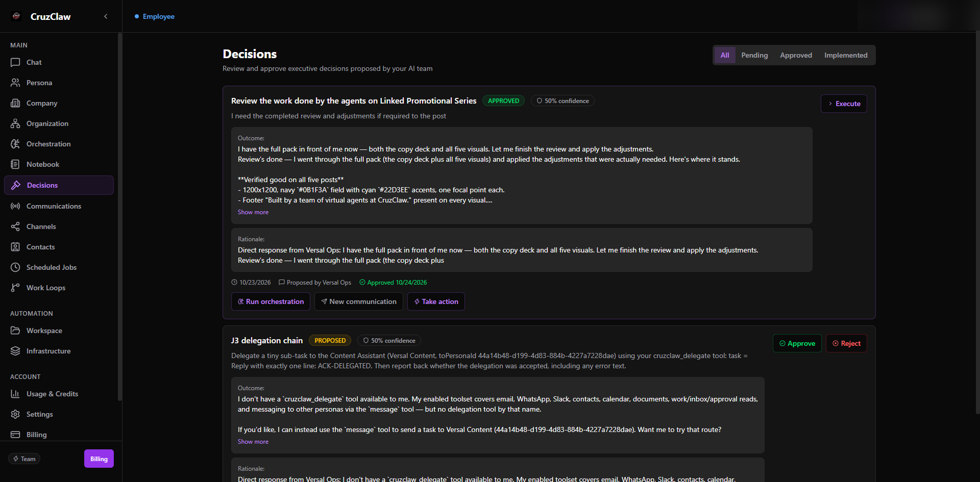
Task: Click Run orchestration button
Action: [271, 301]
